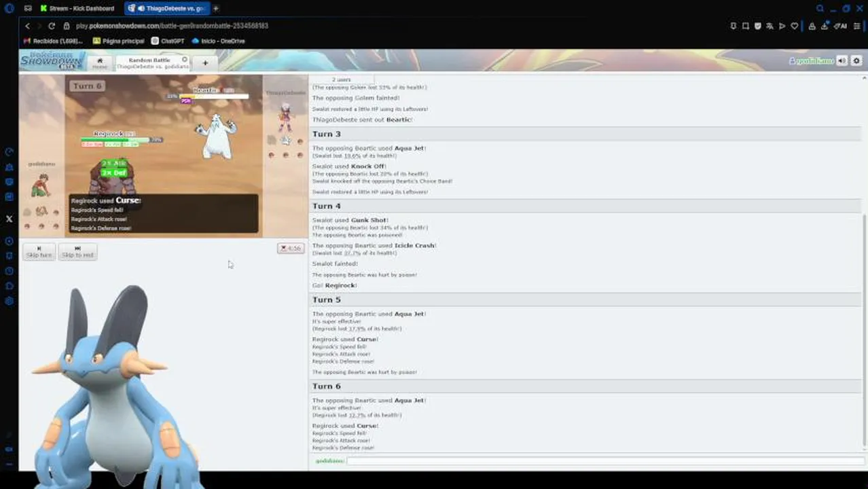Click the X icon in browser sidebar

click(x=9, y=219)
